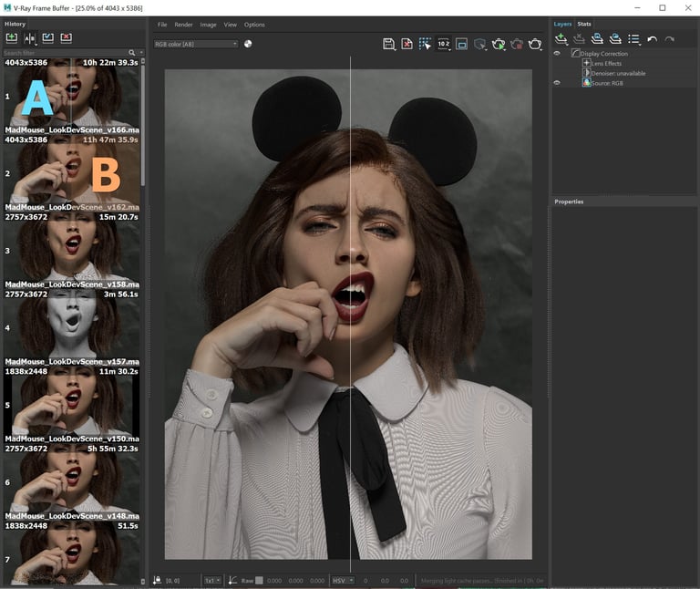The height and width of the screenshot is (589, 700).
Task: Click the Create layer icon
Action: 561,39
